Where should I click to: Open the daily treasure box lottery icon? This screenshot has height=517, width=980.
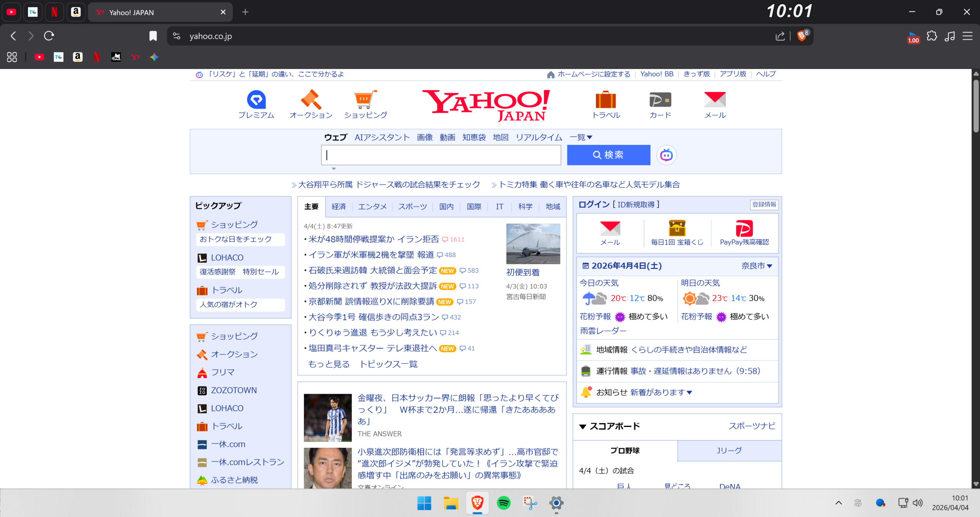pos(677,229)
